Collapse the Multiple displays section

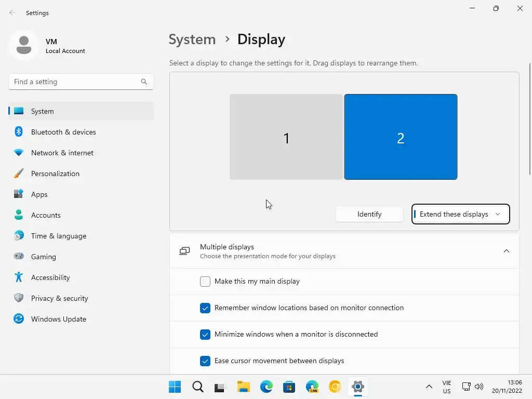[506, 251]
